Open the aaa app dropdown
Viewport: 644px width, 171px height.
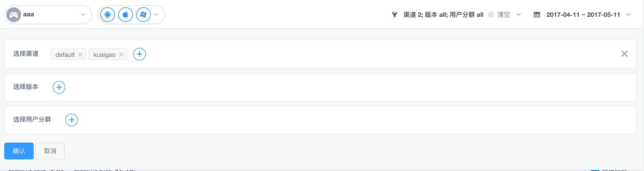tap(48, 15)
